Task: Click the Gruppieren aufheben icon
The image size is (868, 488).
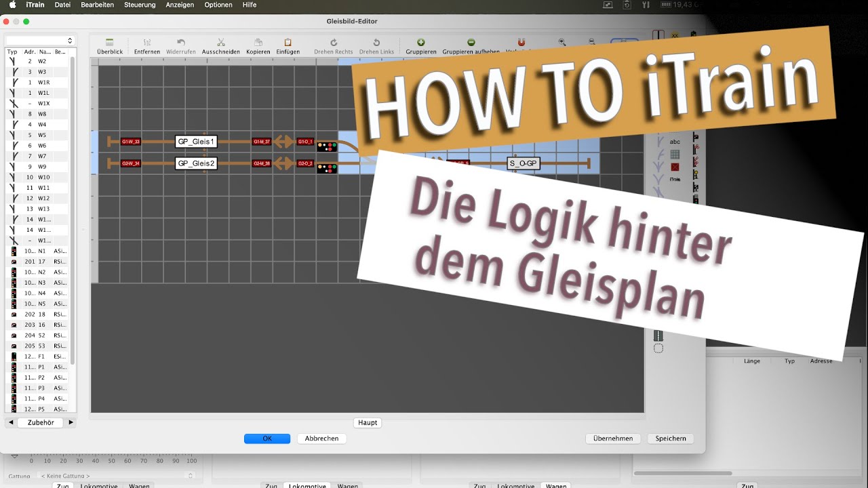Action: (471, 42)
